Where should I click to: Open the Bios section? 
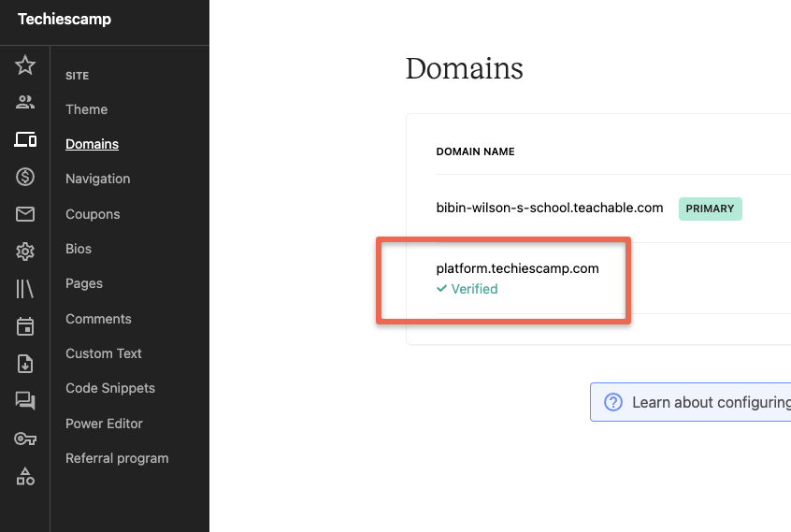[x=79, y=249]
